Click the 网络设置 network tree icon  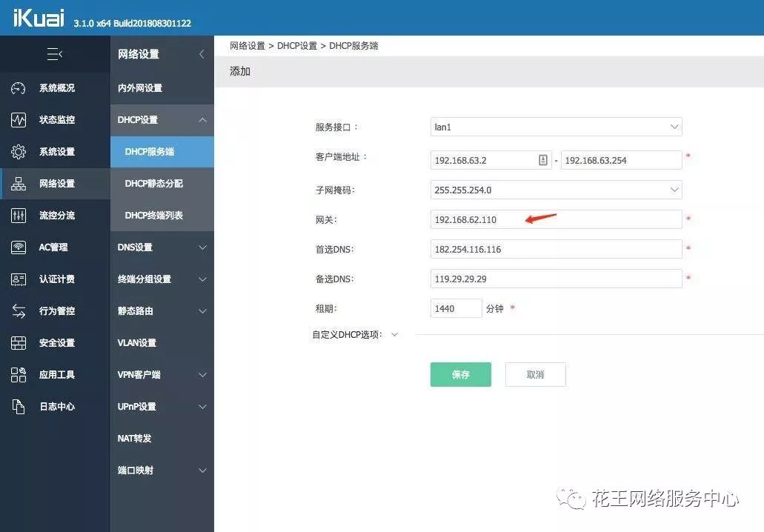pos(19,184)
